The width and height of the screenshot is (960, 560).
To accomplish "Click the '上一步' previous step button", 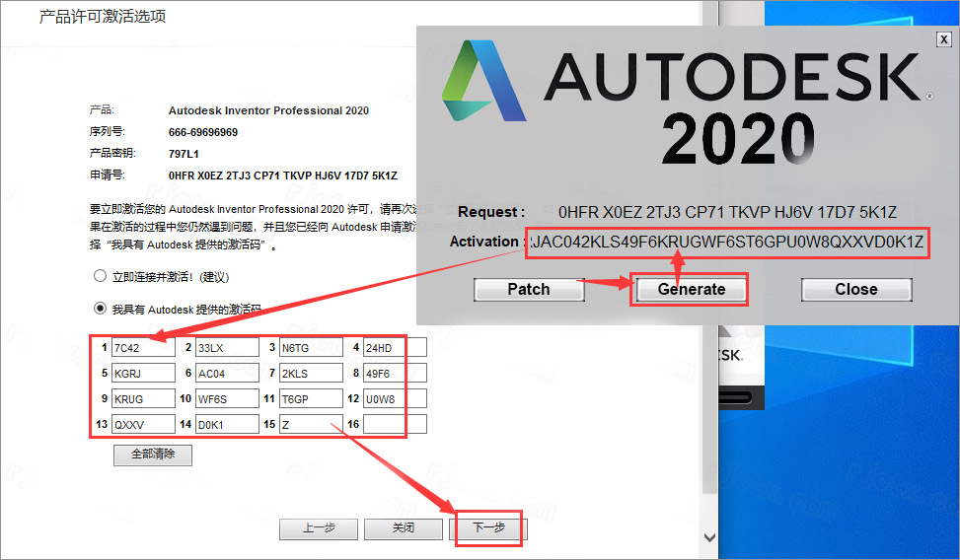I will 319,528.
